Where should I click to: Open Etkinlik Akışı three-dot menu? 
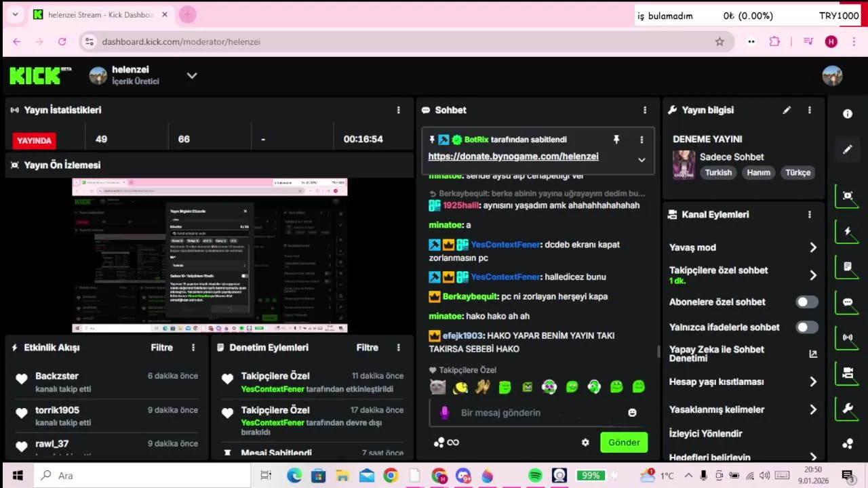193,347
